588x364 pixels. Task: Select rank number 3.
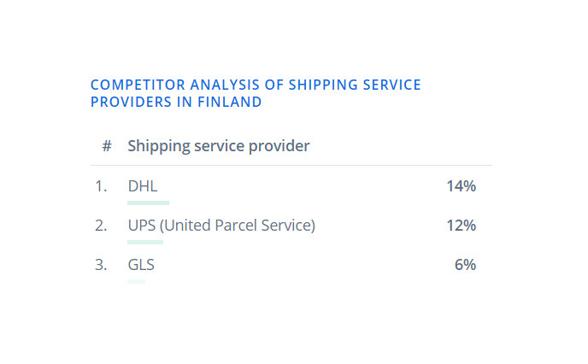pos(101,265)
